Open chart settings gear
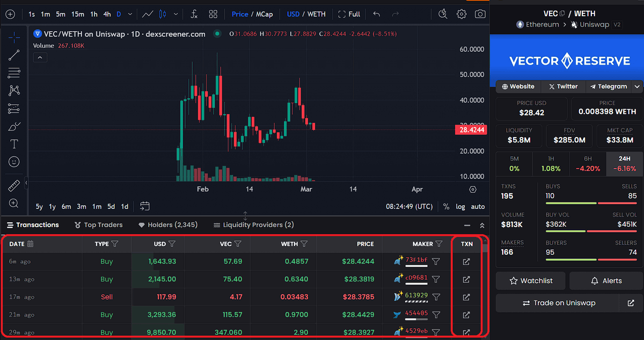This screenshot has width=644, height=340. point(462,14)
